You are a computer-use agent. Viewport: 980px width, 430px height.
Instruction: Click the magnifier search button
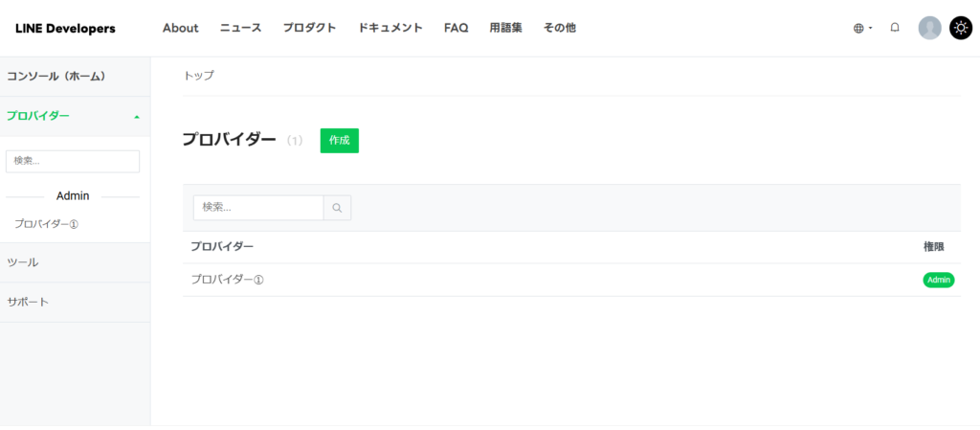point(337,208)
